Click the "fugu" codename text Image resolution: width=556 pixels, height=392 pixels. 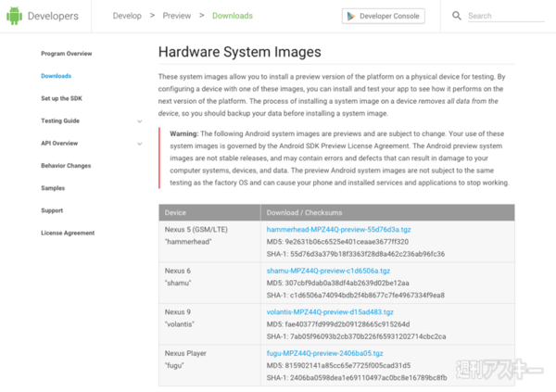click(174, 365)
